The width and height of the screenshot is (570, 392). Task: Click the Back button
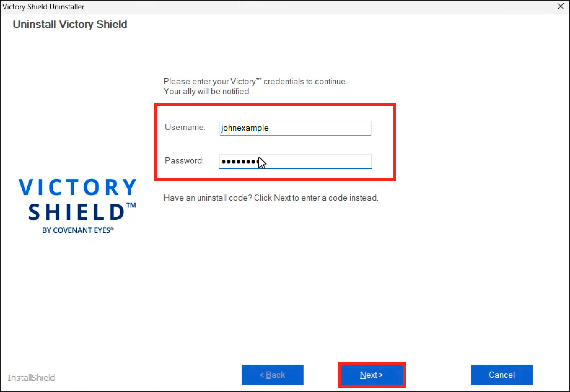(272, 375)
